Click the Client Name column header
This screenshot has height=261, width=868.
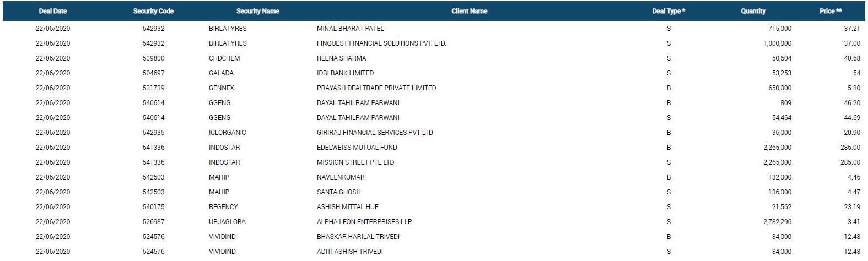(469, 11)
